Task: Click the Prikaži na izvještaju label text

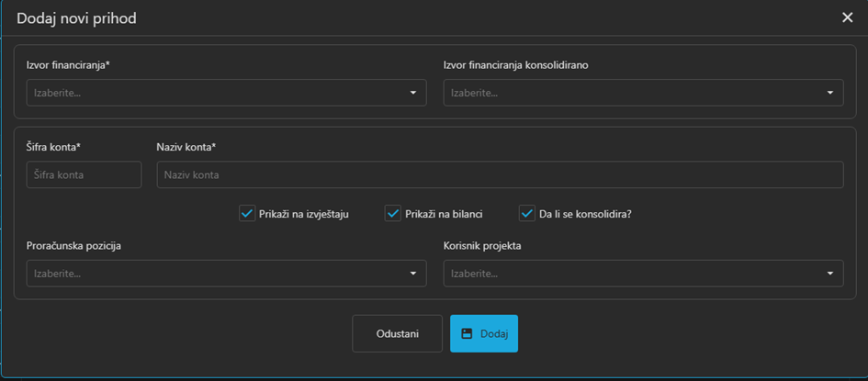Action: click(x=305, y=214)
